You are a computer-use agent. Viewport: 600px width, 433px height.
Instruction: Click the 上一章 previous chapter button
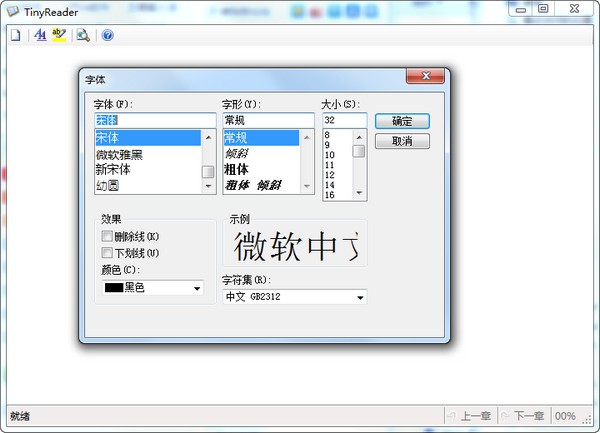click(471, 416)
